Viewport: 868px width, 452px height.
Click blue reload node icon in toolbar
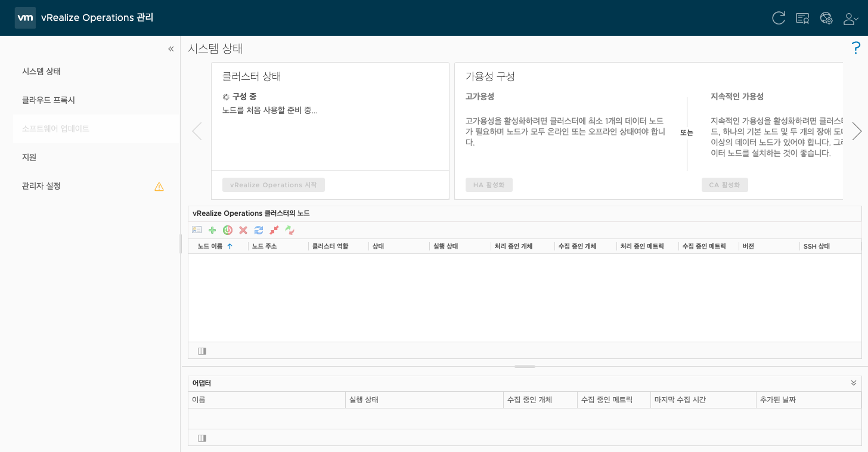pyautogui.click(x=259, y=230)
